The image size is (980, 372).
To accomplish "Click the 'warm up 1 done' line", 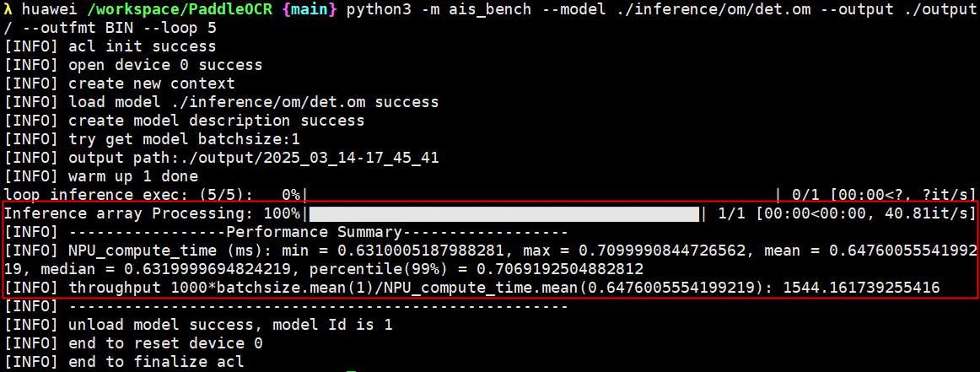I will click(x=132, y=176).
